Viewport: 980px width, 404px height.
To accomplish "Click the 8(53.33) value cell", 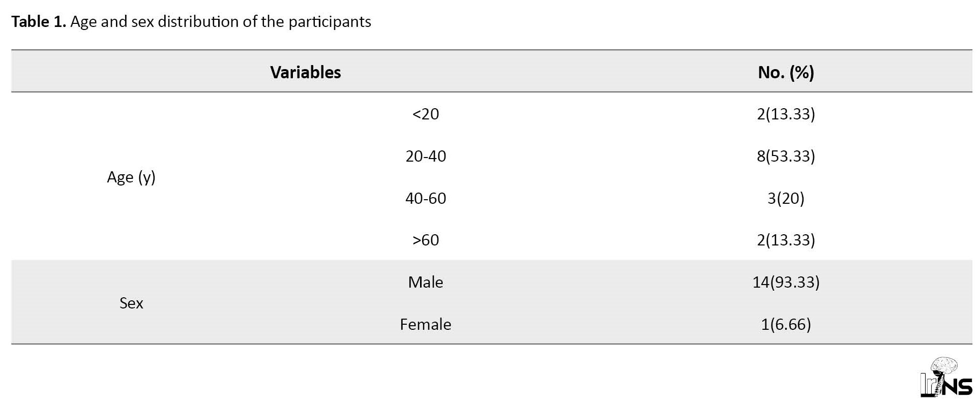I will tap(786, 156).
